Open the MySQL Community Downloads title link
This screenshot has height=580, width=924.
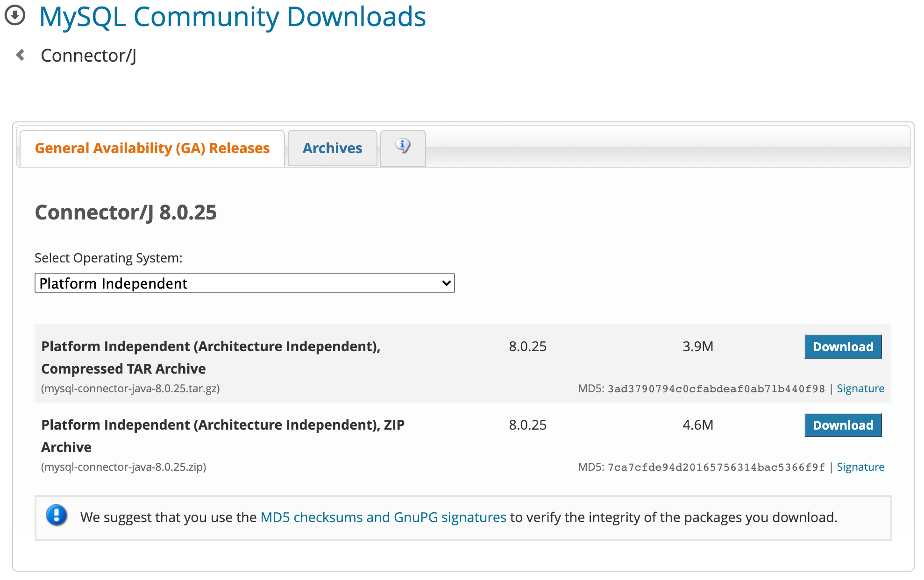point(232,17)
